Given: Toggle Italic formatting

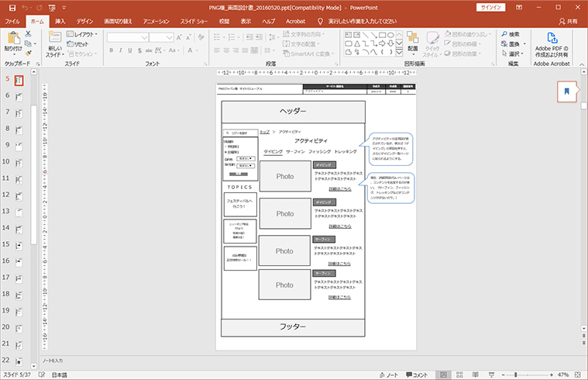Looking at the screenshot, I should 120,50.
